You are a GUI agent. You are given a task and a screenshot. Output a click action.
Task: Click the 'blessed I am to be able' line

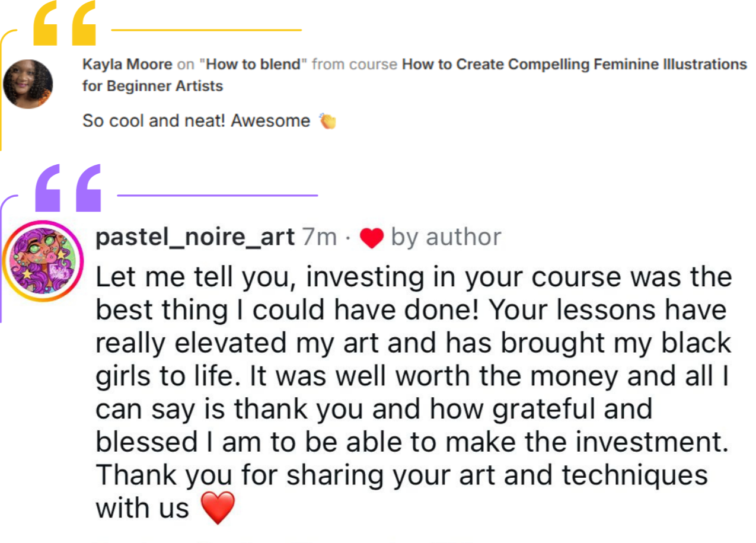point(412,442)
